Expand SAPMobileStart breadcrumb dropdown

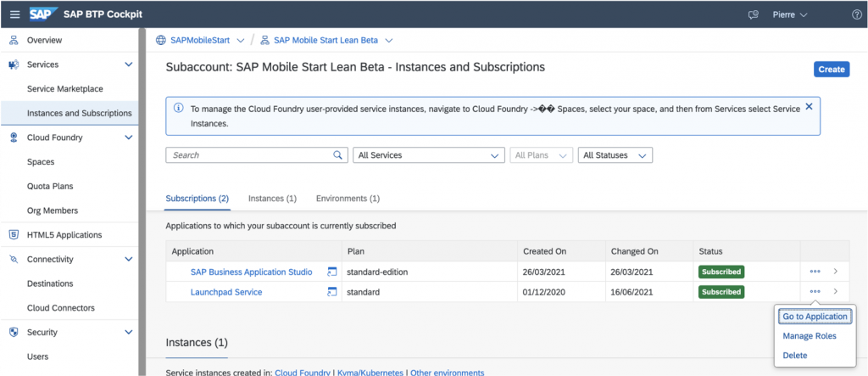click(x=240, y=41)
